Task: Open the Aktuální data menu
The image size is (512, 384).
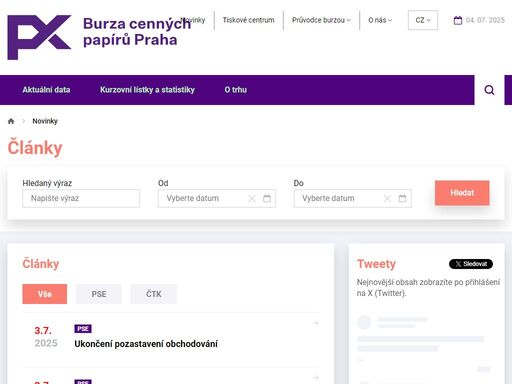Action: [x=46, y=90]
